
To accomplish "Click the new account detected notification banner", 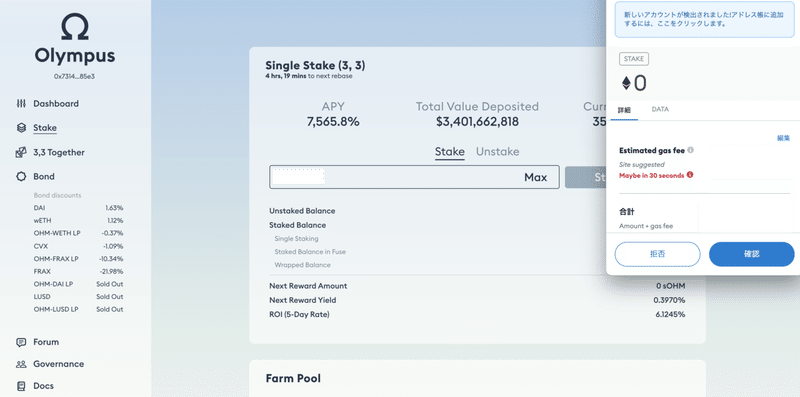I will click(x=705, y=19).
